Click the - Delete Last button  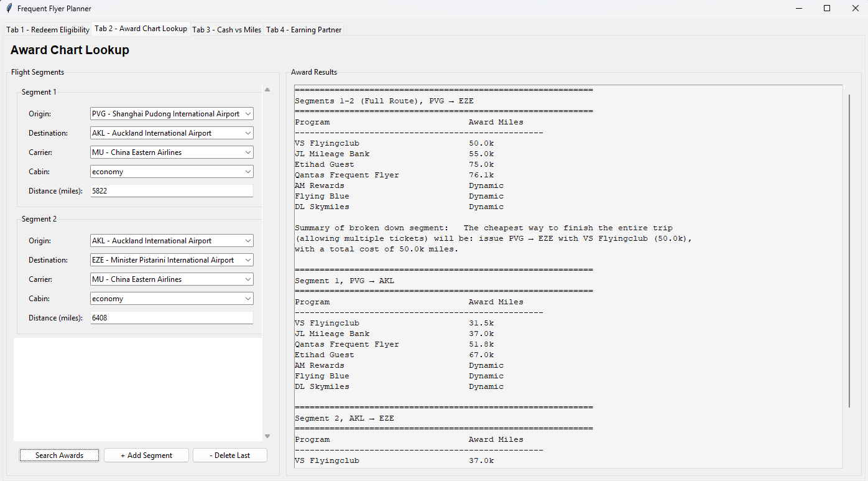point(229,455)
